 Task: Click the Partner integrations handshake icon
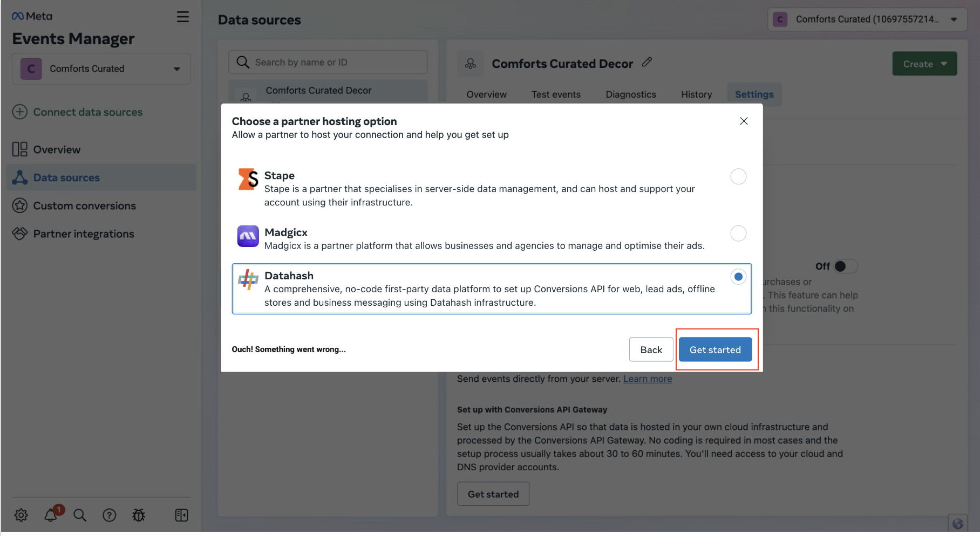point(19,233)
